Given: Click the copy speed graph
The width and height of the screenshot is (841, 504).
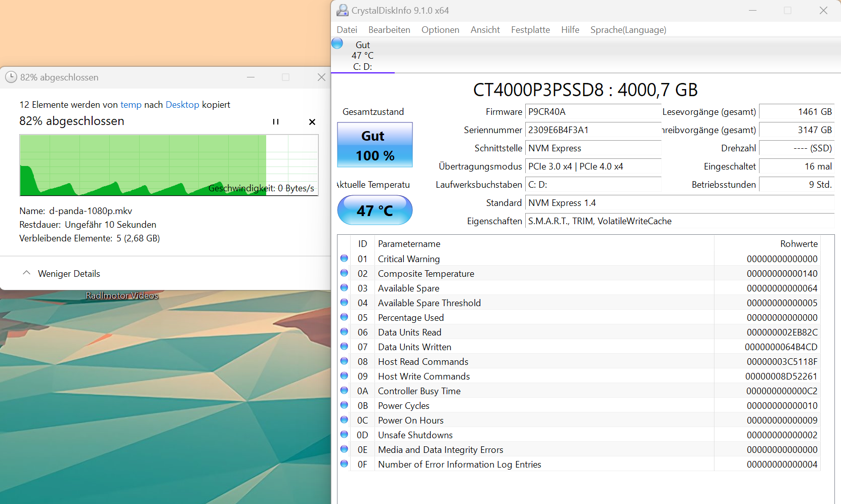Looking at the screenshot, I should 169,165.
